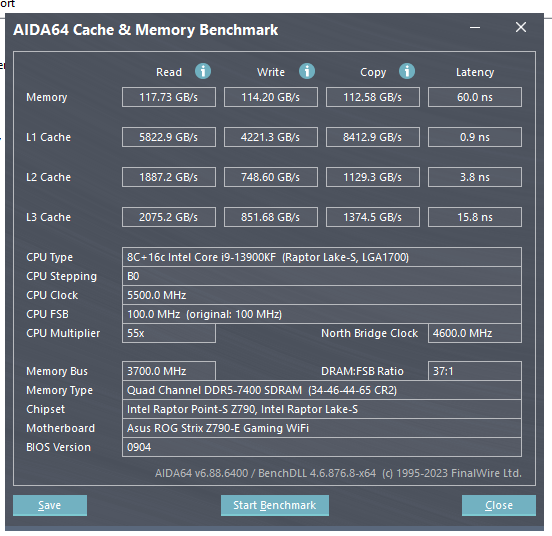Click L3 Cache latency 15.8 ns
The height and width of the screenshot is (536, 552).
tap(475, 217)
